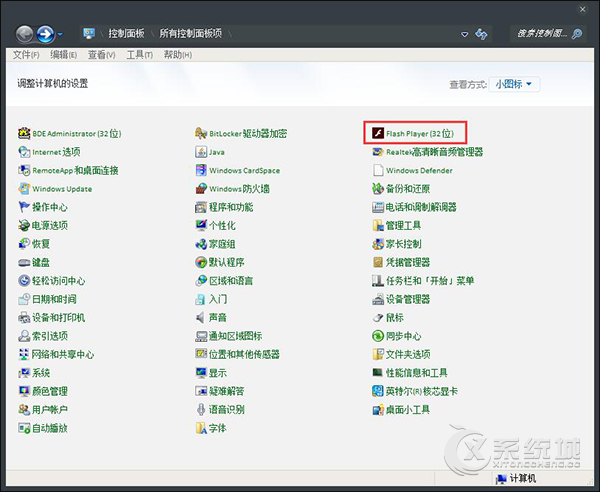Open the 设备管理器 icon
Screen dimensions: 600x492
pos(378,299)
